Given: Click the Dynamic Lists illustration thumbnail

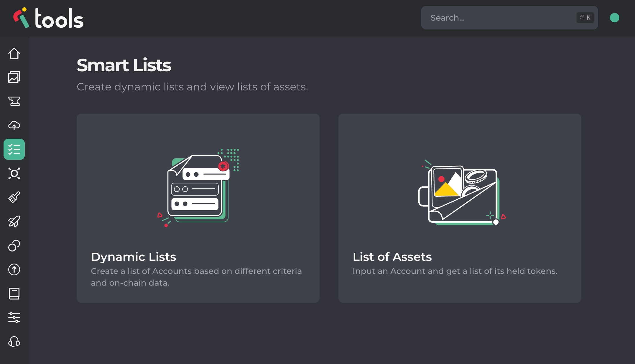Looking at the screenshot, I should click(x=198, y=187).
